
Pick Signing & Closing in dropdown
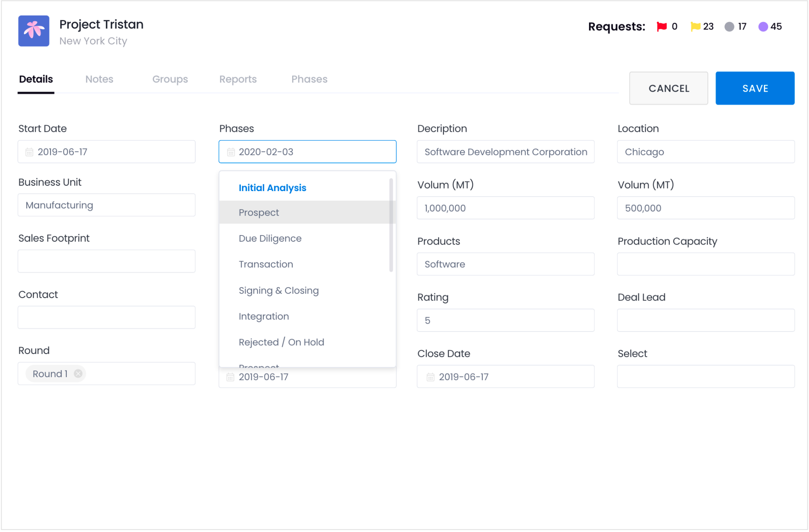(278, 290)
